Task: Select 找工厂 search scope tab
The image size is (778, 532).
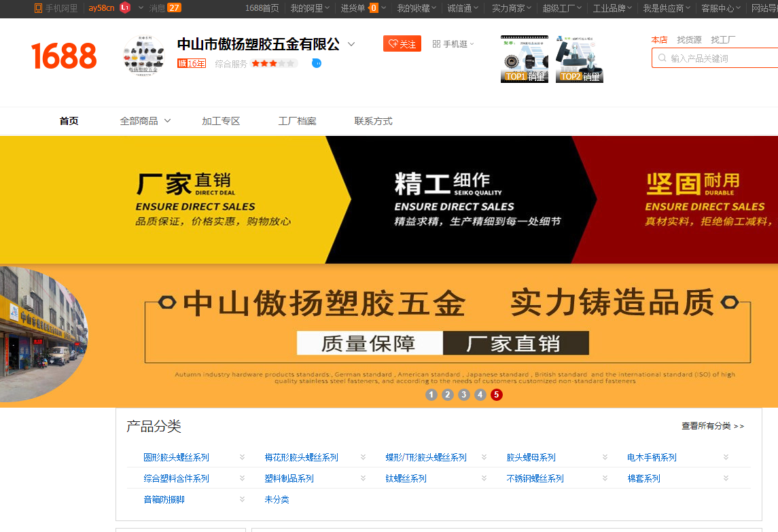Action: coord(723,39)
